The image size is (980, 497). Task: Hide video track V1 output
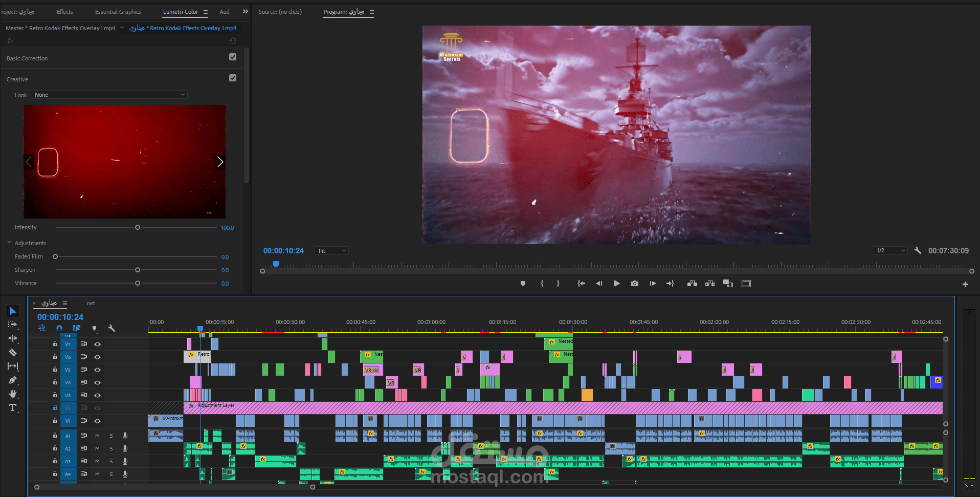point(97,421)
